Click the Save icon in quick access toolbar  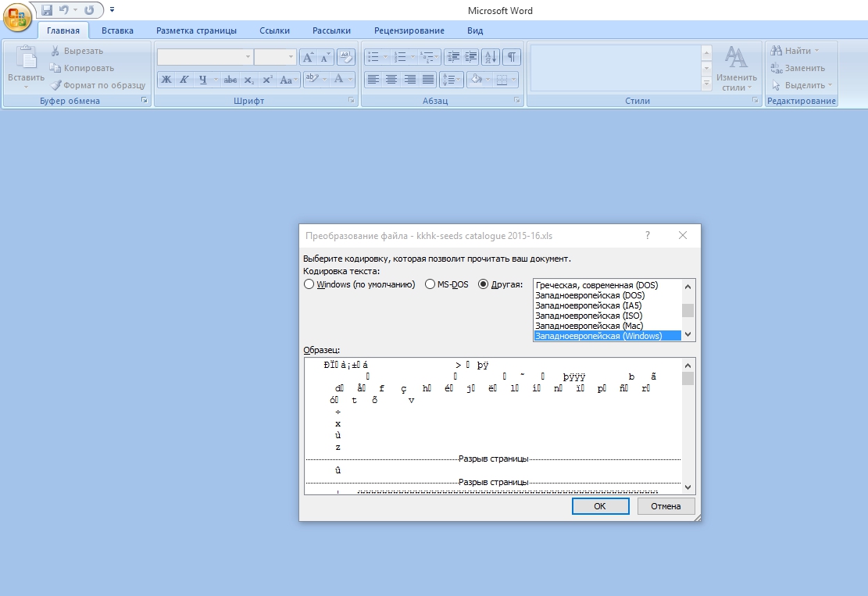pyautogui.click(x=47, y=10)
